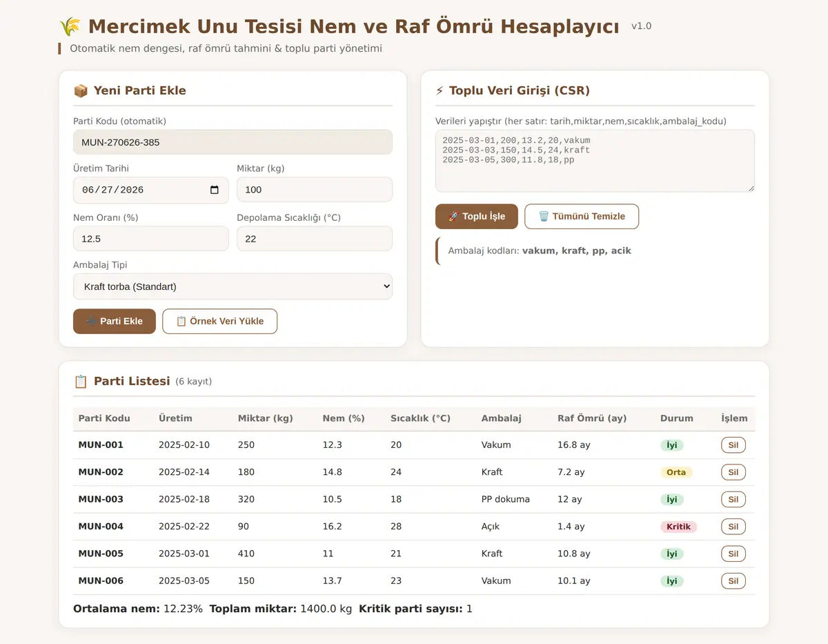Remove batch MUN-004 using Sil
Viewport: 828px width, 644px height.
click(x=733, y=527)
